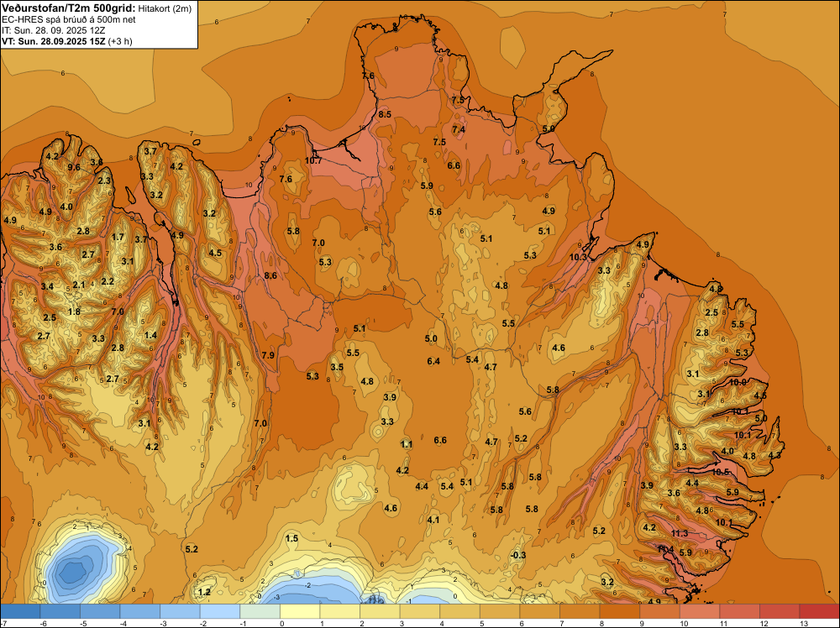Pick the red legend swatch right of 13
The width and height of the screenshot is (840, 628).
tap(819, 611)
